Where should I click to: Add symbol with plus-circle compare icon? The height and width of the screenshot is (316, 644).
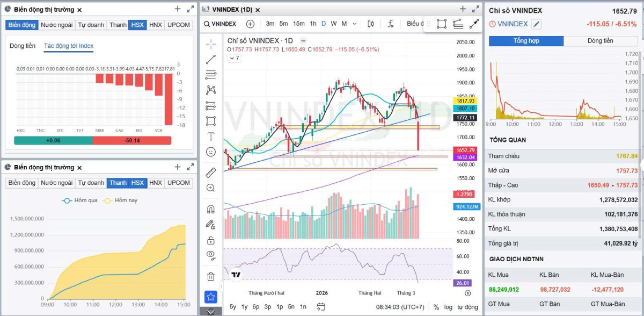click(x=250, y=24)
